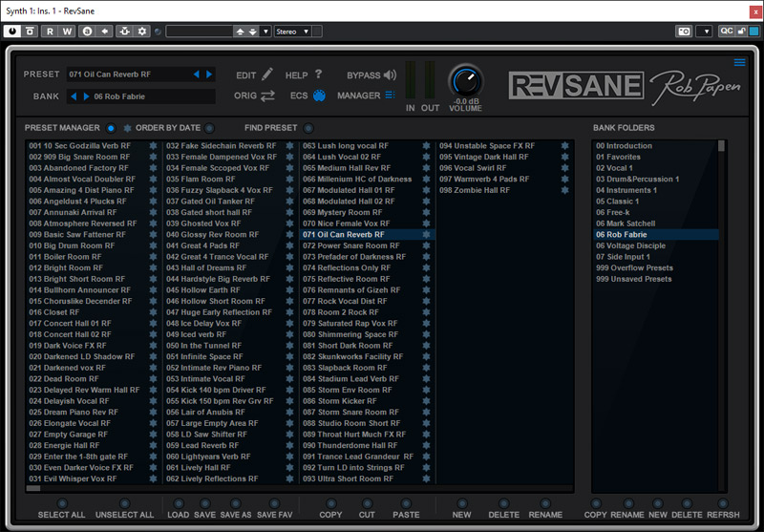Mark 001 10 Sec Godzilla Verb as favorite
The image size is (764, 532).
point(153,146)
